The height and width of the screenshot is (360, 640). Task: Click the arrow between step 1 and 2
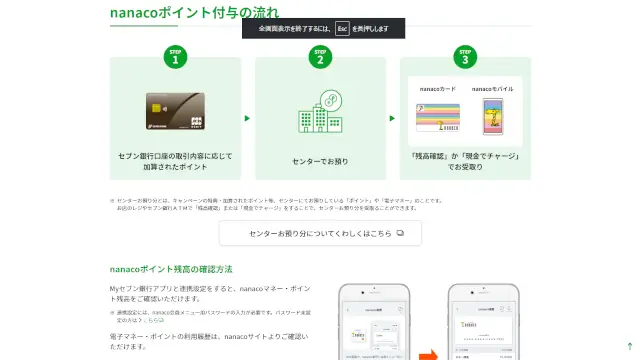247,118
